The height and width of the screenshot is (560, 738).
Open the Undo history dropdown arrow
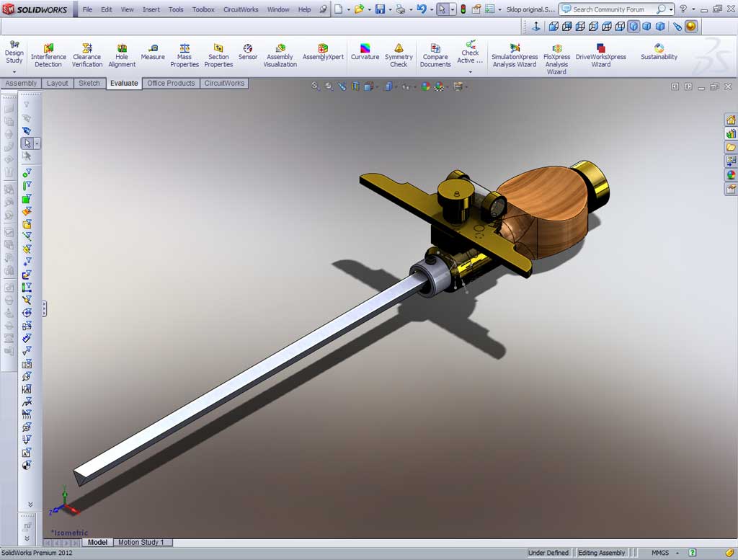(431, 9)
